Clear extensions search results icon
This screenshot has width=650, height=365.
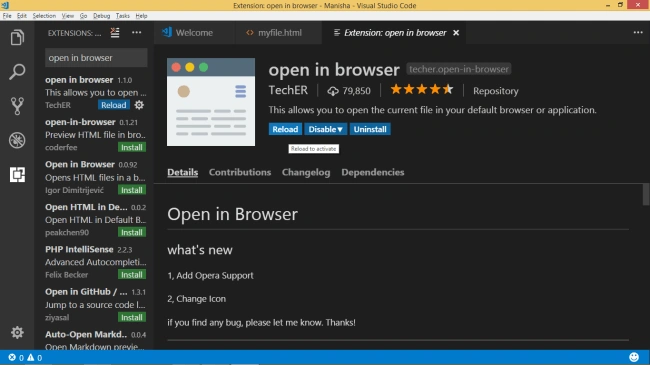[x=115, y=33]
